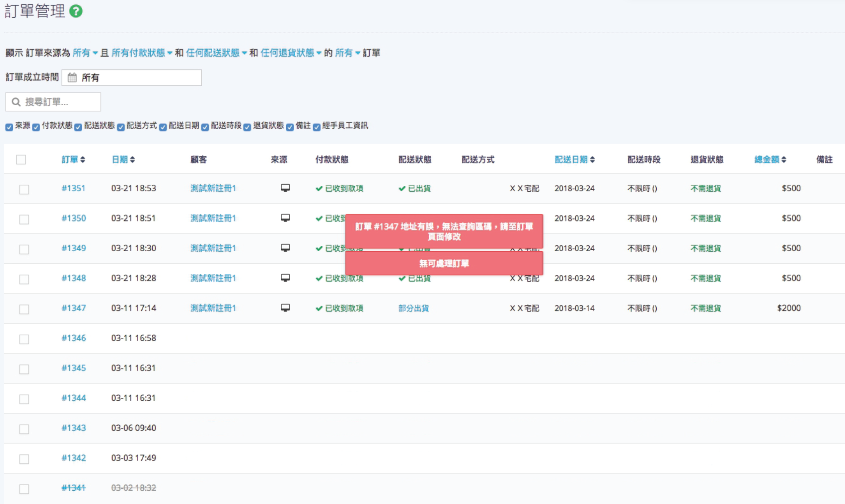This screenshot has width=845, height=504.
Task: Toggle the 配送時段 column checkbox
Action: pos(205,127)
